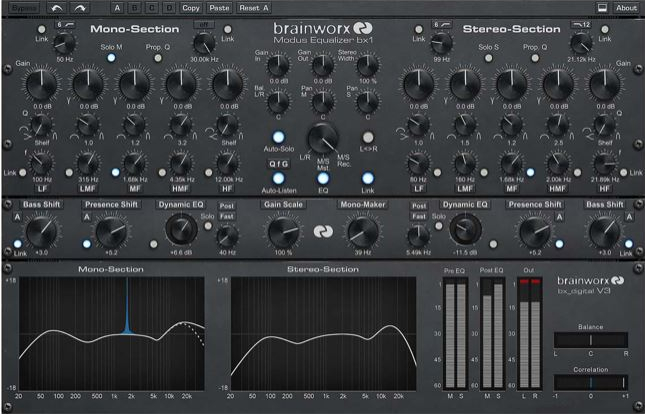Click the Brainworx logo between Gain Scale and Mono-Maker
The image size is (645, 414).
tap(323, 231)
